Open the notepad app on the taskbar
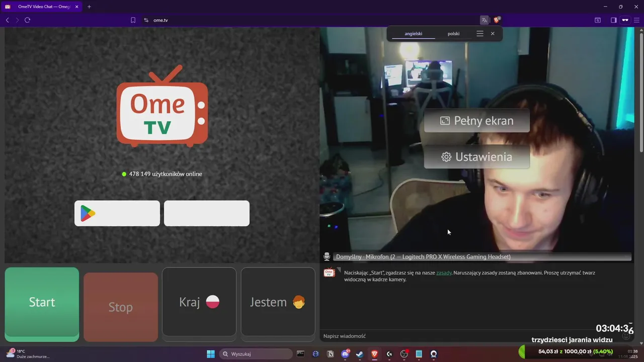This screenshot has width=644, height=362. click(x=419, y=354)
